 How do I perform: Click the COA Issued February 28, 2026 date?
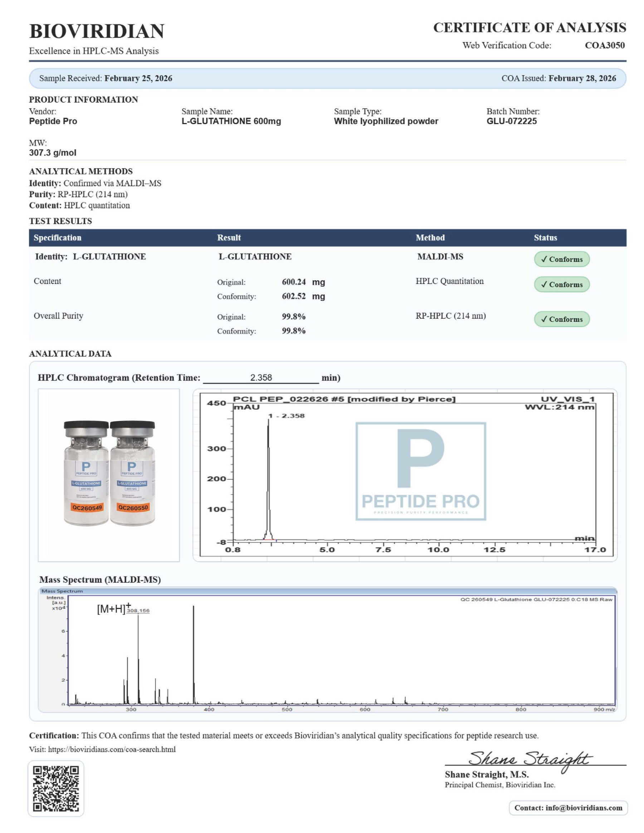click(582, 78)
